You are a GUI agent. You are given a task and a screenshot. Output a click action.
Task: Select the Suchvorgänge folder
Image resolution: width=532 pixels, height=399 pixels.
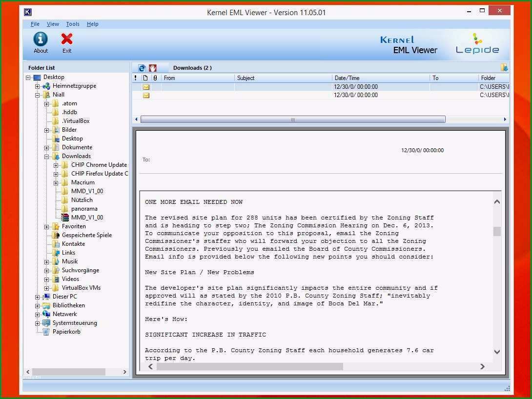point(81,271)
